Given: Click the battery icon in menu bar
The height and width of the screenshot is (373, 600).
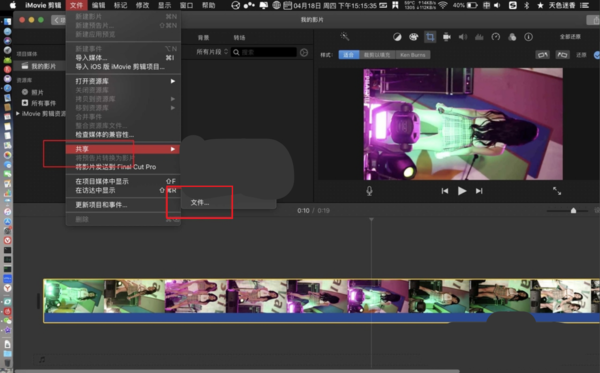Looking at the screenshot, I should coord(472,5).
